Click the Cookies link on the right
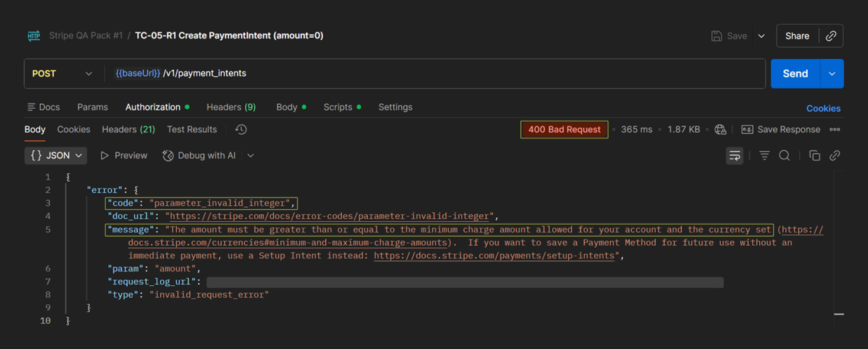 pyautogui.click(x=823, y=108)
